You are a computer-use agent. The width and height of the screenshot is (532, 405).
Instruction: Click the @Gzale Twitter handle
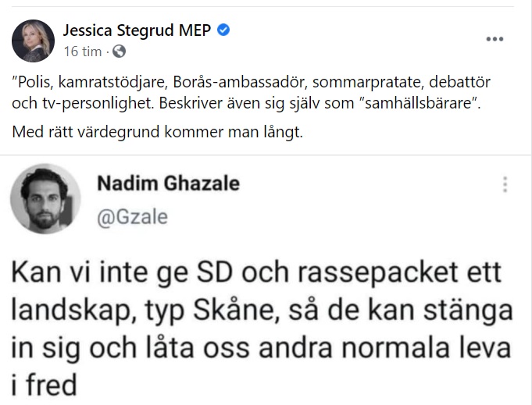132,216
